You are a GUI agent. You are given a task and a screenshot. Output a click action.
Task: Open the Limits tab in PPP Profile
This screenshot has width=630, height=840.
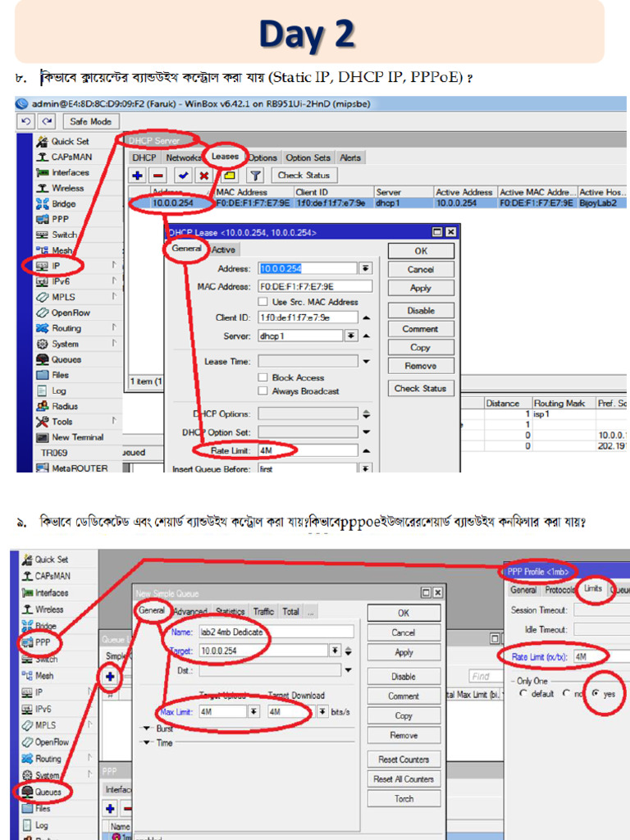(592, 588)
